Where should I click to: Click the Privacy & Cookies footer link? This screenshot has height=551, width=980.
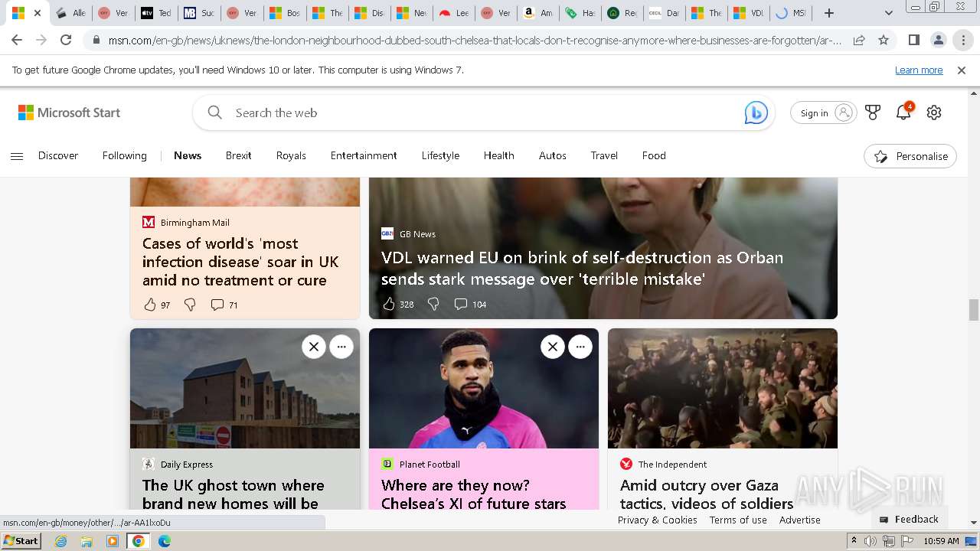click(x=657, y=520)
